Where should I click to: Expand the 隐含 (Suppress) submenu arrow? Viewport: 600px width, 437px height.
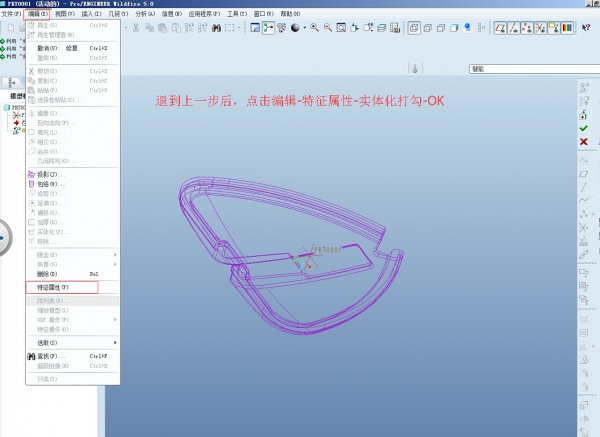tap(115, 254)
